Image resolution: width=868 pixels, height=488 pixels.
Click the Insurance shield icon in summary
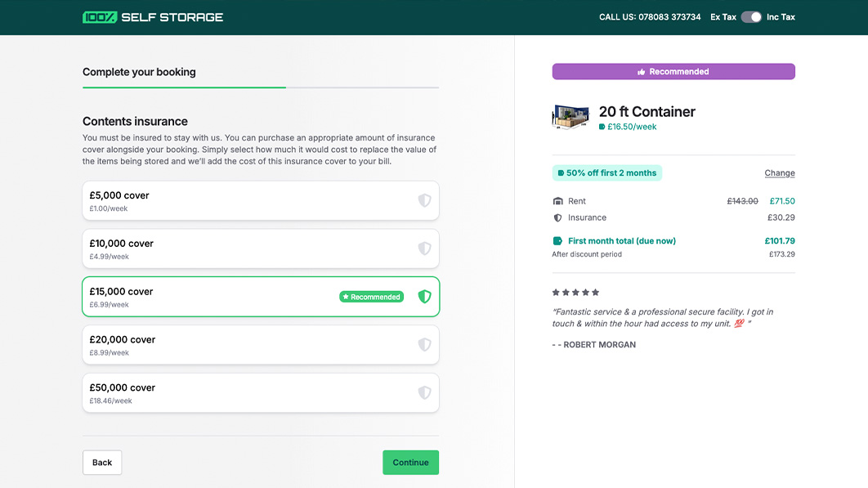(558, 218)
